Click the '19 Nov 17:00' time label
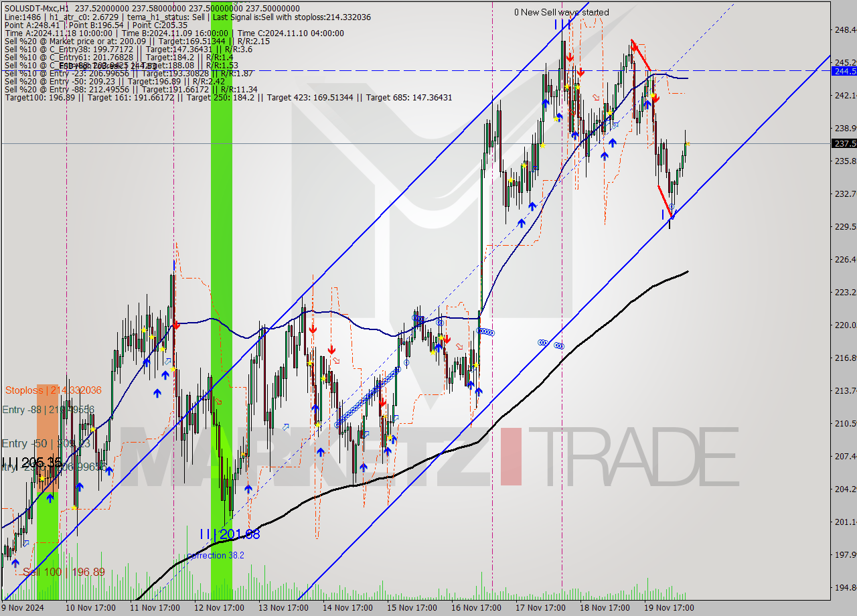This screenshot has width=857, height=616. tap(669, 608)
